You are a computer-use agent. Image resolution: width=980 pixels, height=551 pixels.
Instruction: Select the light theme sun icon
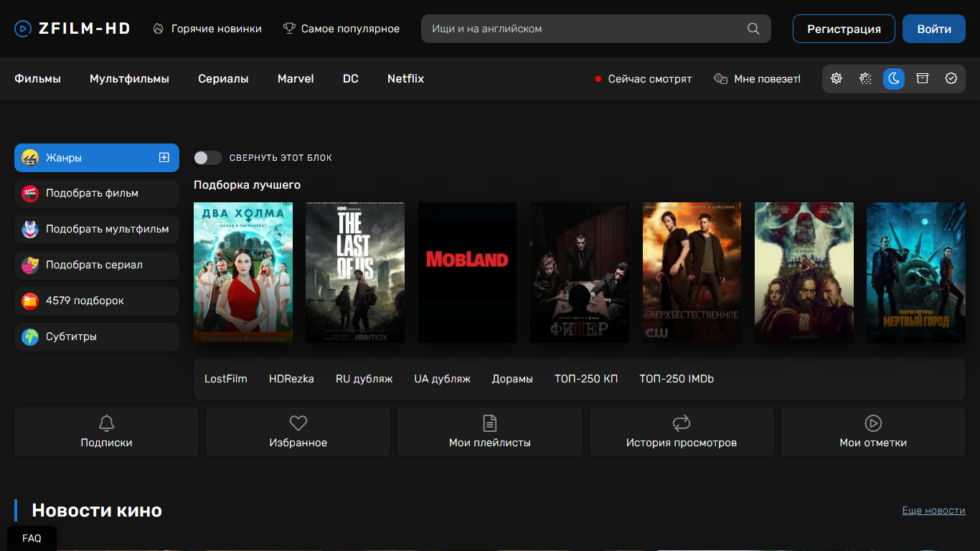pos(837,79)
